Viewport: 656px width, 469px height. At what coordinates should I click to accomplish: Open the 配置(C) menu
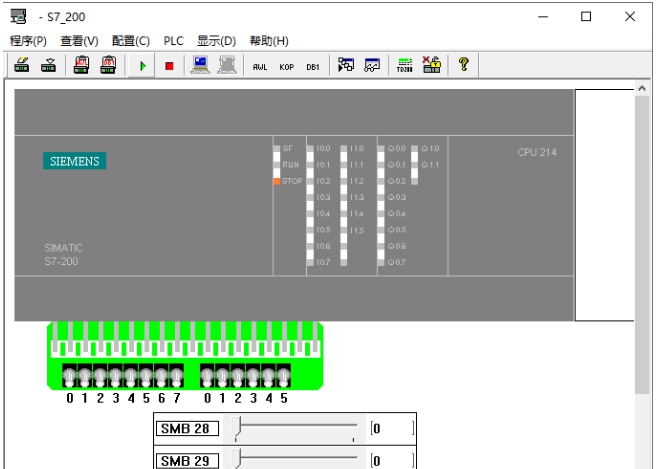(x=131, y=41)
